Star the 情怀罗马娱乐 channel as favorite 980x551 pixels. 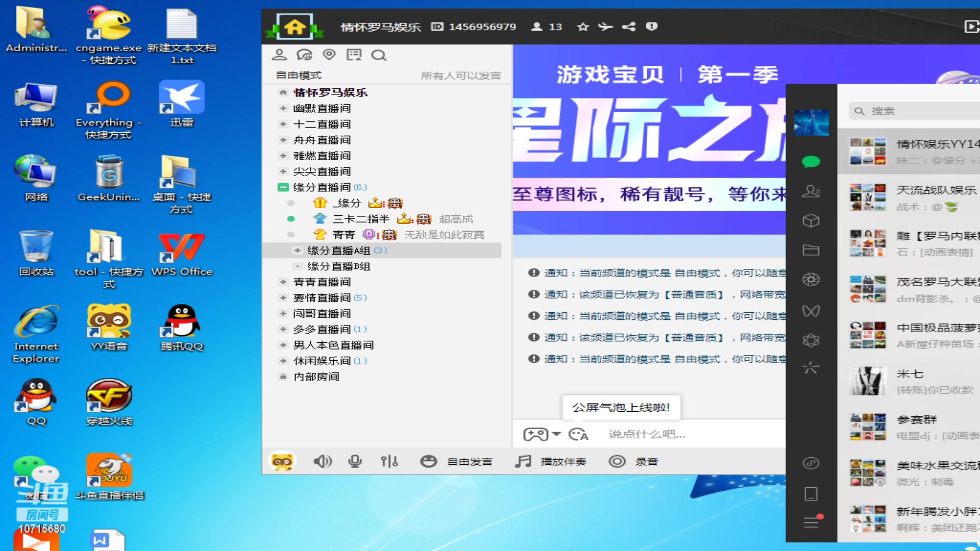[582, 27]
